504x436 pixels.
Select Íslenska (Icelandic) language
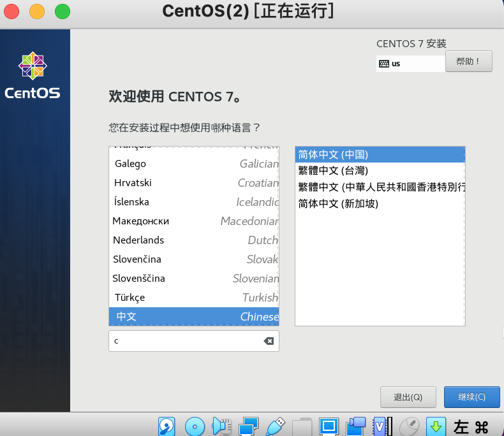pyautogui.click(x=194, y=202)
